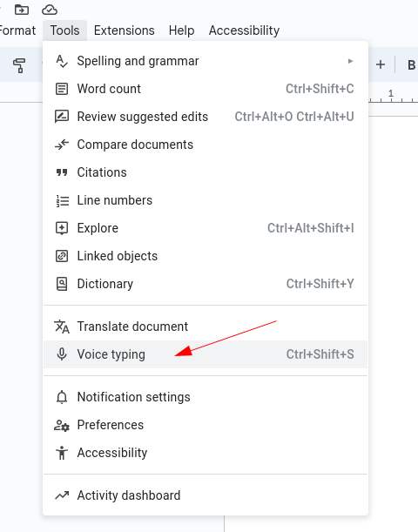Select Line numbers option
The image size is (418, 532).
(206, 200)
